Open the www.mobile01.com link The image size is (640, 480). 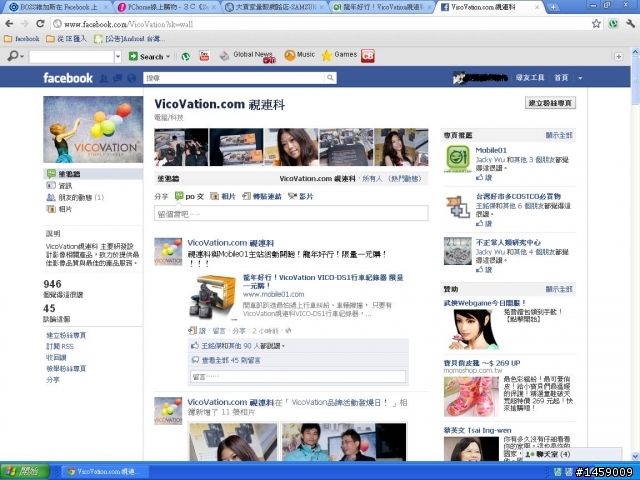pos(273,294)
